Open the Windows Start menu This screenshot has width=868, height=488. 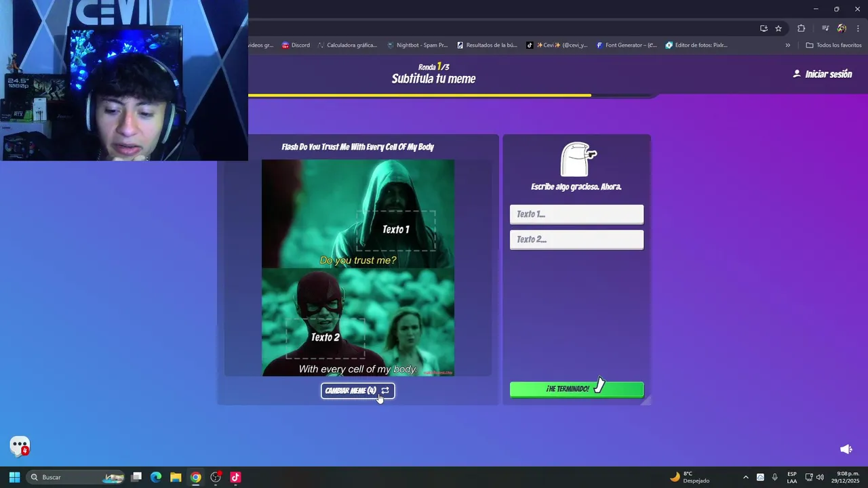14,477
